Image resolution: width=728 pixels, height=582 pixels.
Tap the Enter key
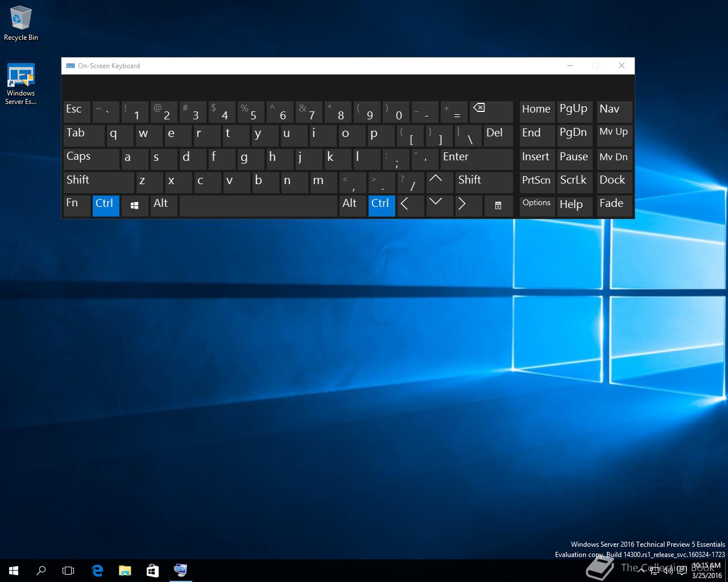tap(477, 159)
